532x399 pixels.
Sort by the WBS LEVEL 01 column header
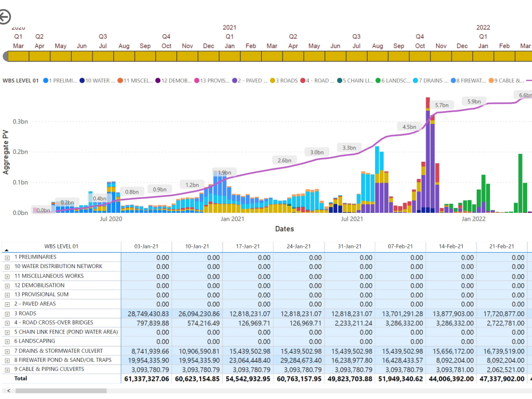[61, 246]
